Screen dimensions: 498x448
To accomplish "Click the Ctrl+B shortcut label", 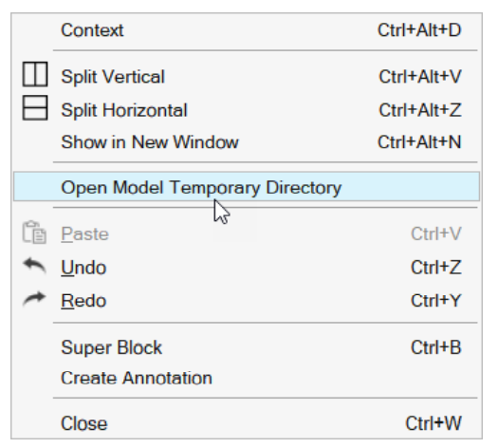I will 436,347.
